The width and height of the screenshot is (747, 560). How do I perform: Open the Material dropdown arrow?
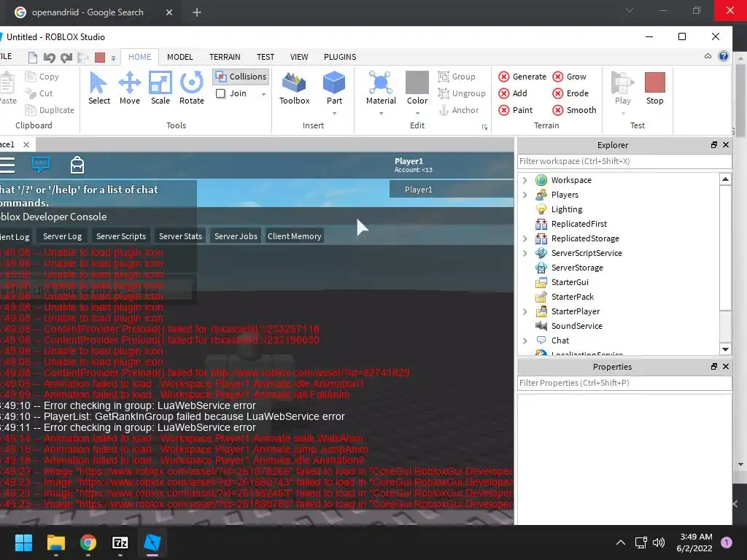[x=381, y=113]
